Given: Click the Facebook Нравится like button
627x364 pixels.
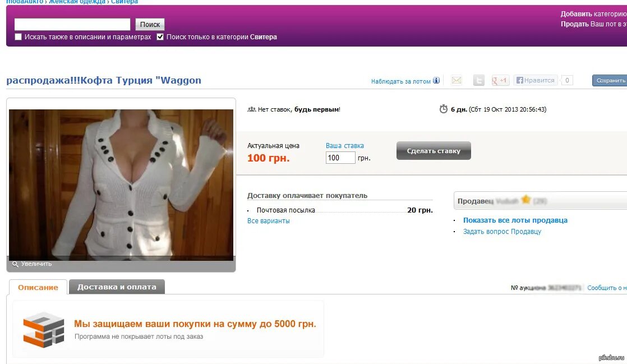Looking at the screenshot, I should click(x=536, y=80).
